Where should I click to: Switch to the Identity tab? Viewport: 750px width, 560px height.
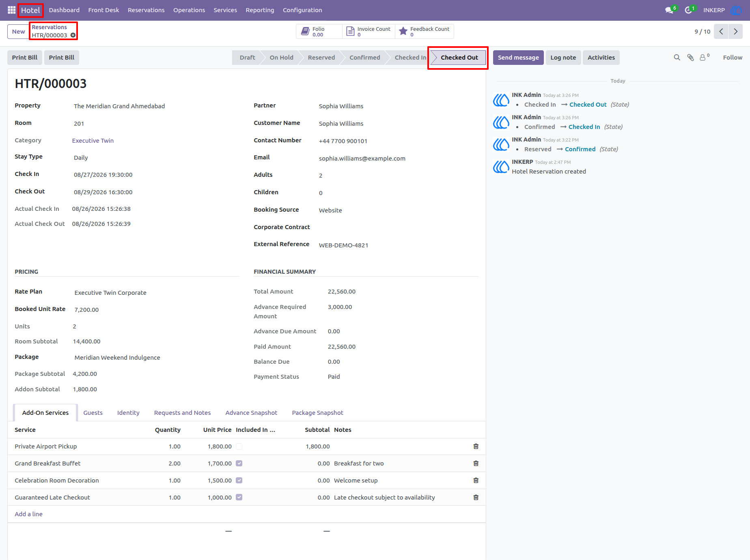(x=128, y=413)
